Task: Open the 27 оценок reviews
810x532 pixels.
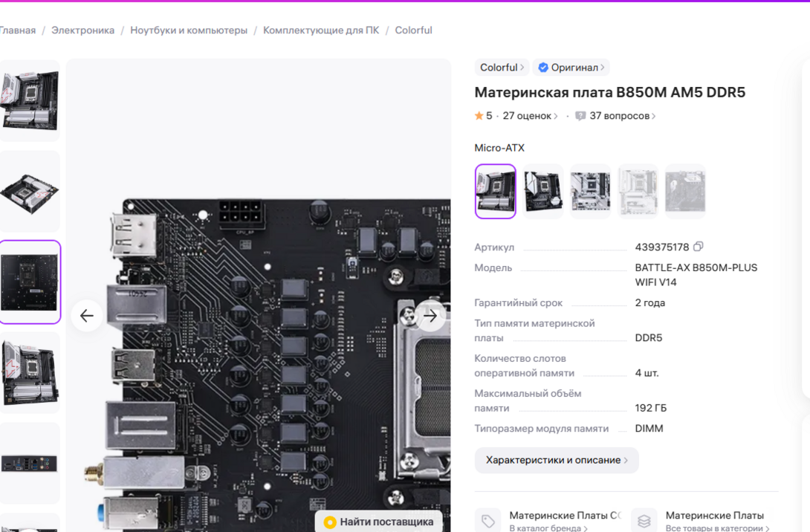Action: tap(529, 116)
